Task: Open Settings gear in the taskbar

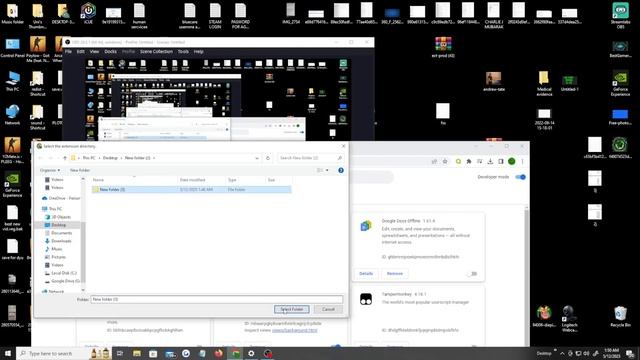Action: tap(251, 353)
